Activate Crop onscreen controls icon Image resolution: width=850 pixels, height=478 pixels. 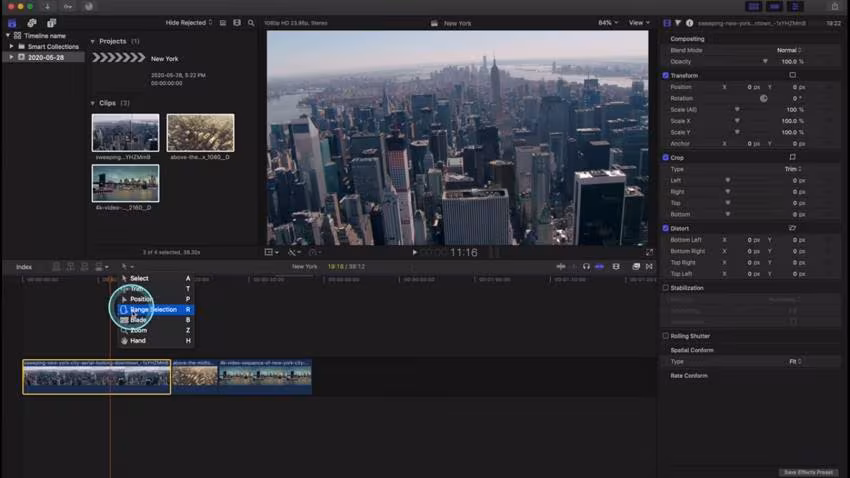pos(793,157)
